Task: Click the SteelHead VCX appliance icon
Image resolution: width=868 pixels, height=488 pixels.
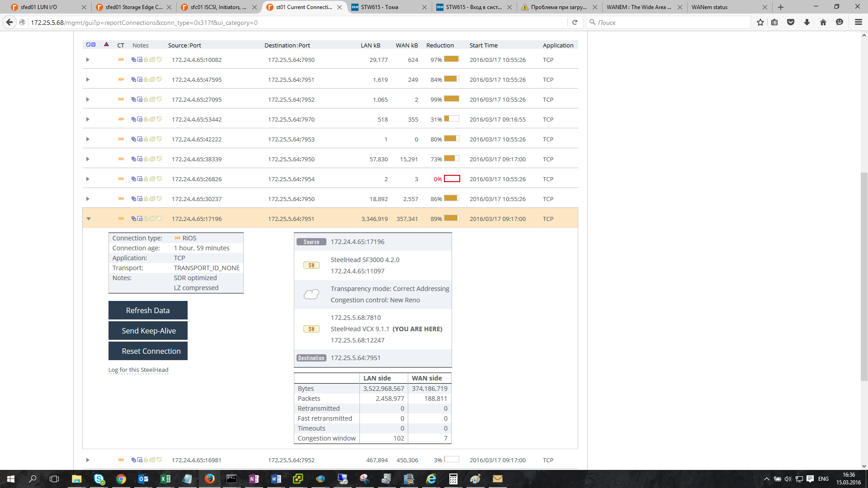Action: [x=311, y=329]
